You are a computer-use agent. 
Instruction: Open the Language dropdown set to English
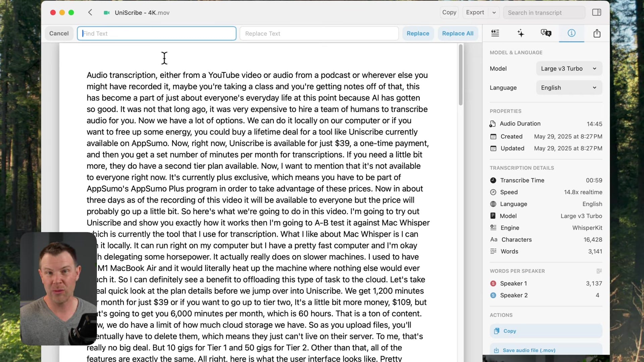coord(569,88)
